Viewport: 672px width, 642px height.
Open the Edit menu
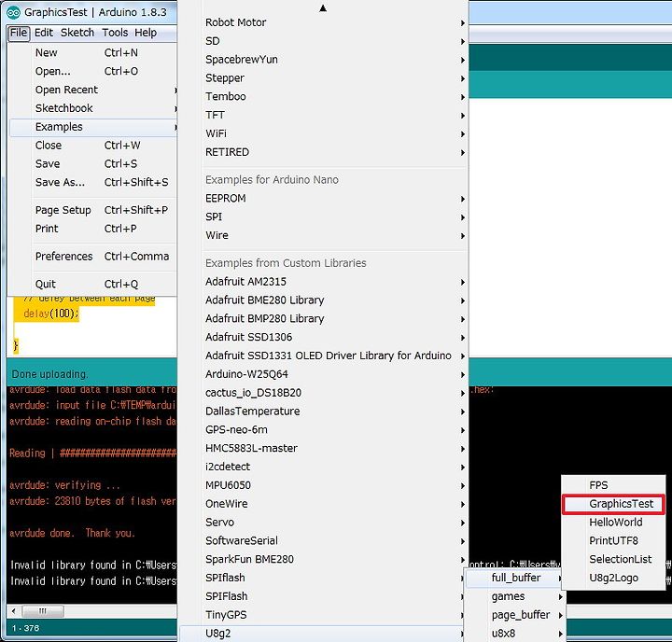44,33
